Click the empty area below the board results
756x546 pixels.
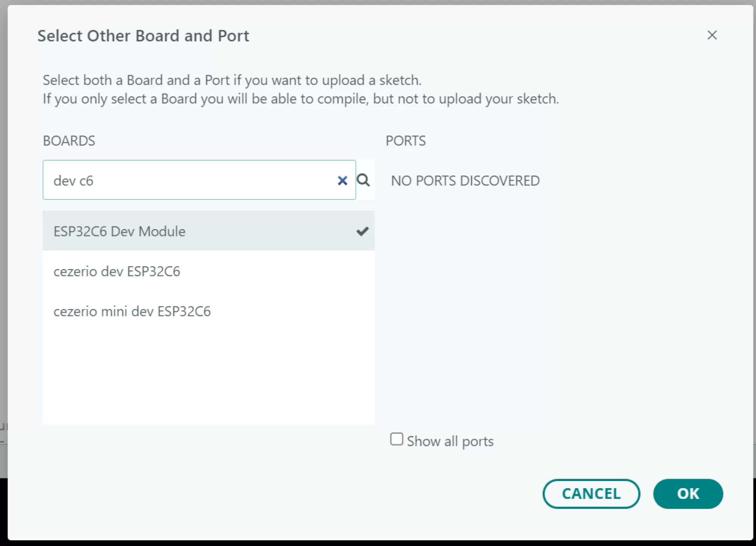point(209,378)
